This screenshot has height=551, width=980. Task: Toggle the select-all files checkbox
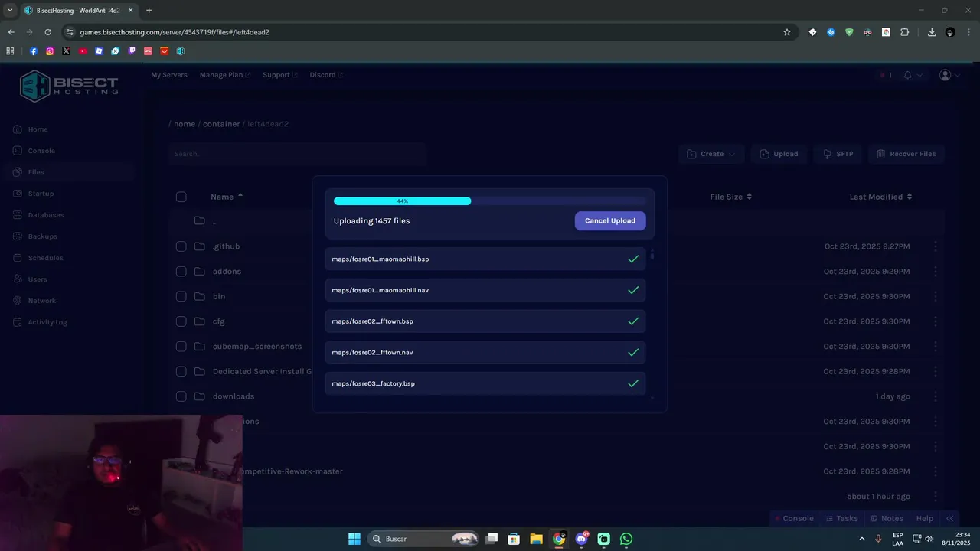tap(181, 197)
